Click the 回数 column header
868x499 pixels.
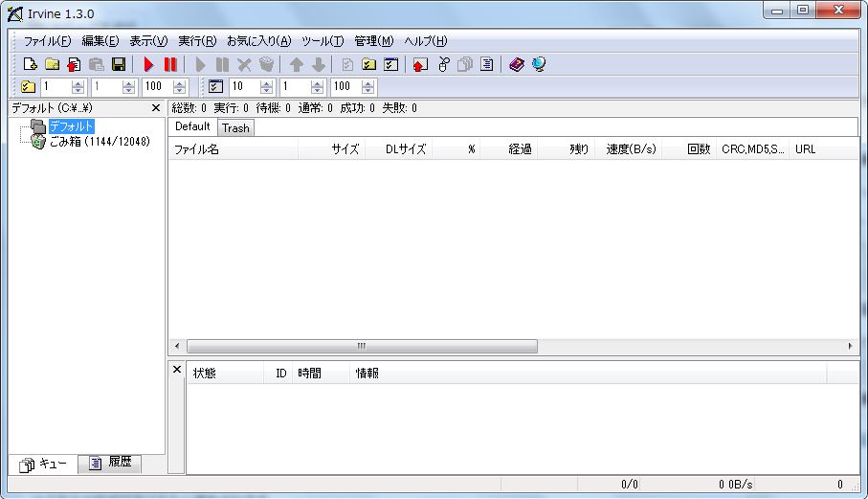pos(689,149)
